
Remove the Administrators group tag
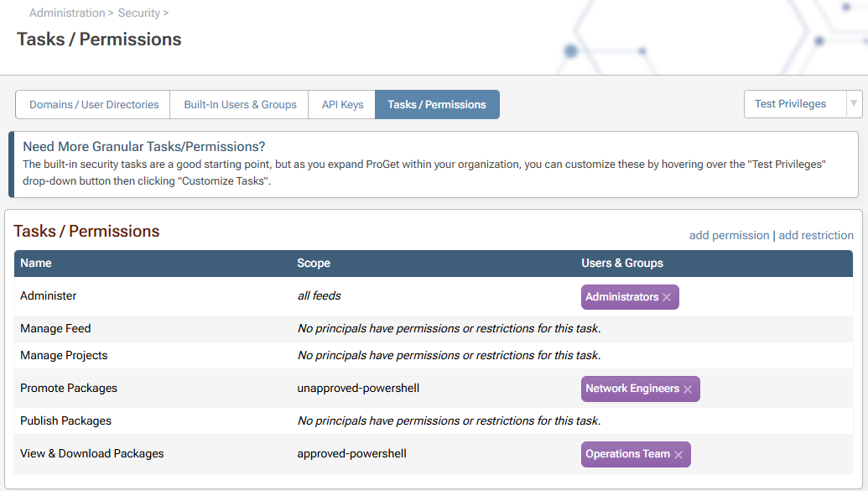click(x=667, y=297)
